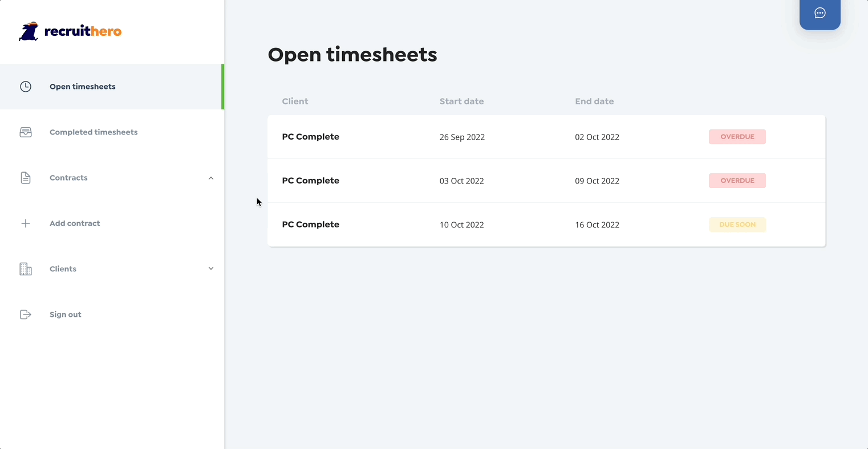The width and height of the screenshot is (868, 449).
Task: Click the 03 Oct 2022 start date
Action: (461, 181)
